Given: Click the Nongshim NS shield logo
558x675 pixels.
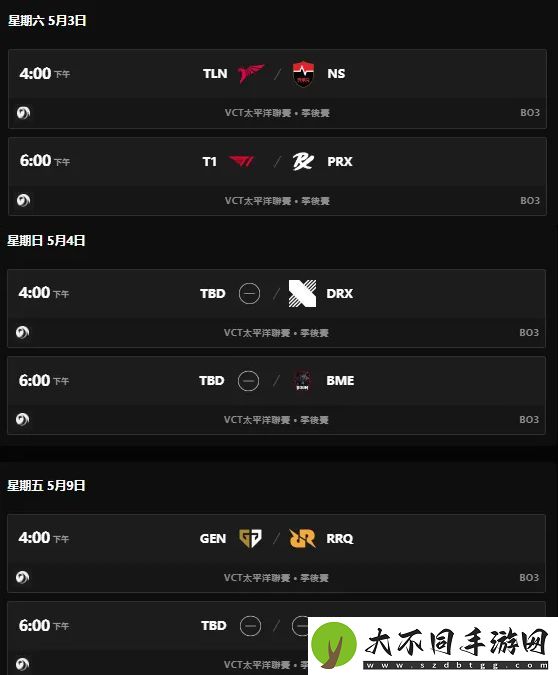Looking at the screenshot, I should (303, 74).
